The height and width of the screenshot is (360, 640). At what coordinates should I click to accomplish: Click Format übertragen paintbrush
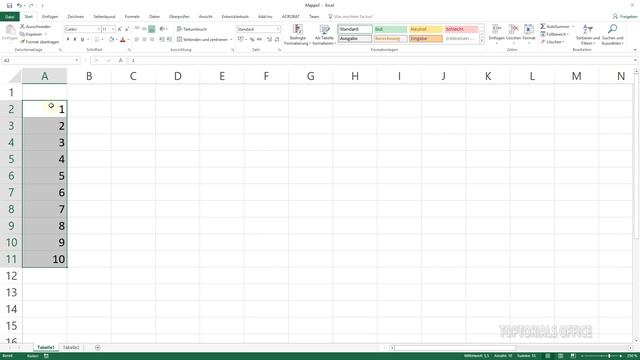40,42
